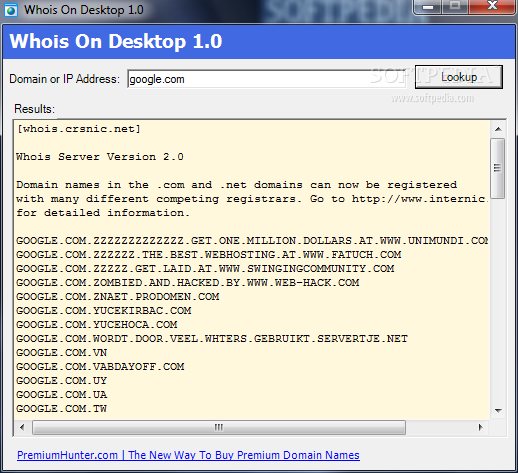518x473 pixels.
Task: Click the Whois Server Version 2.0 line
Action: 100,157
